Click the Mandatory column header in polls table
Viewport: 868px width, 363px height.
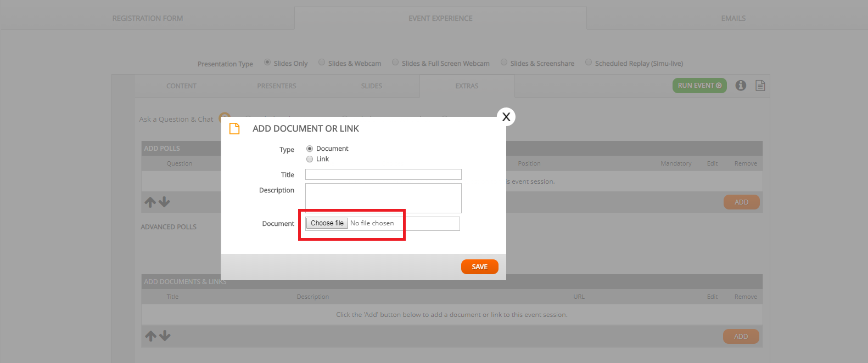676,163
